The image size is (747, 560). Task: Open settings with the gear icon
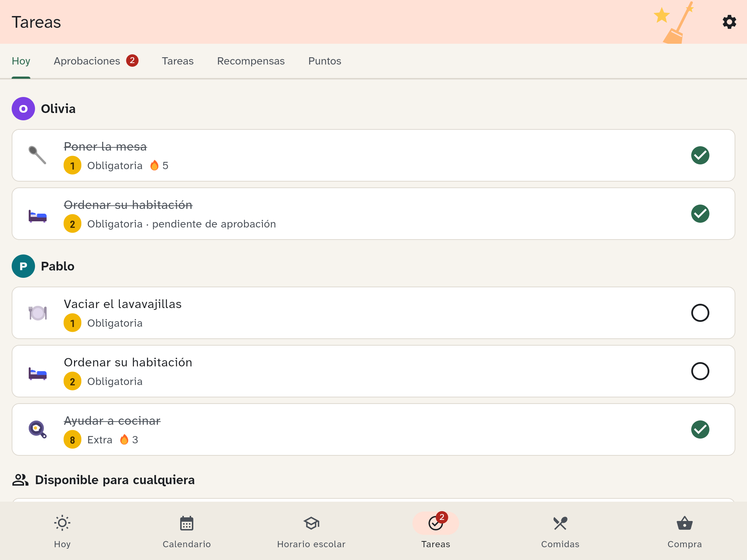(729, 22)
